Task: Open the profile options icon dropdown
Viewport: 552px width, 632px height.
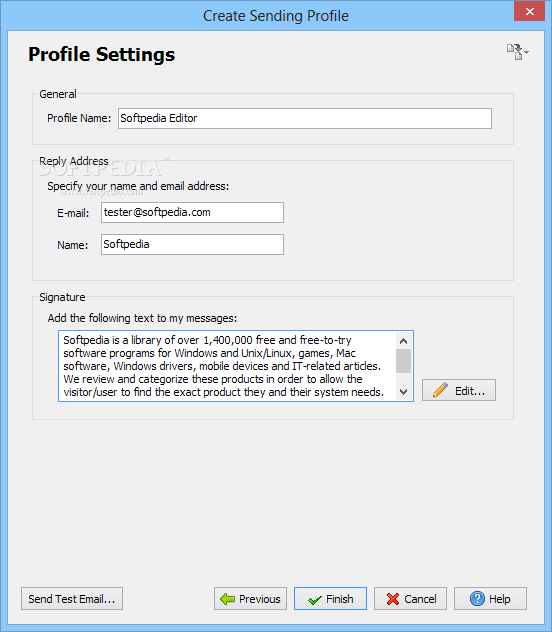Action: [518, 52]
